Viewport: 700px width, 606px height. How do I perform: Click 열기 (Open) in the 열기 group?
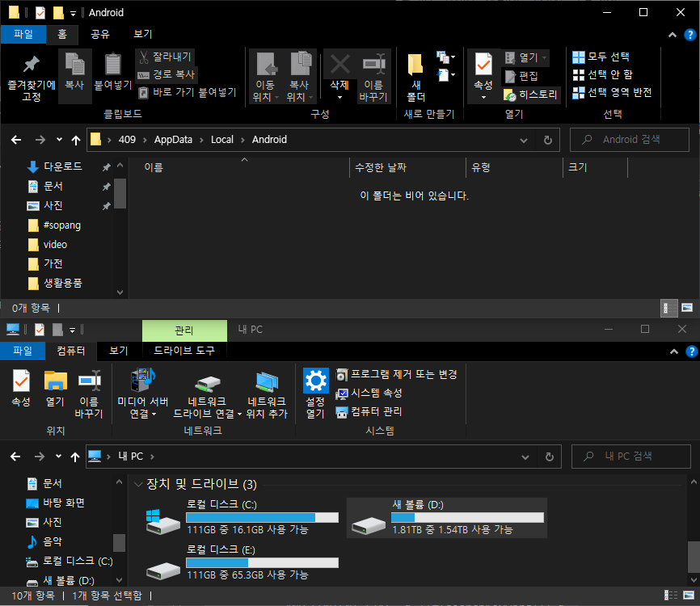525,57
